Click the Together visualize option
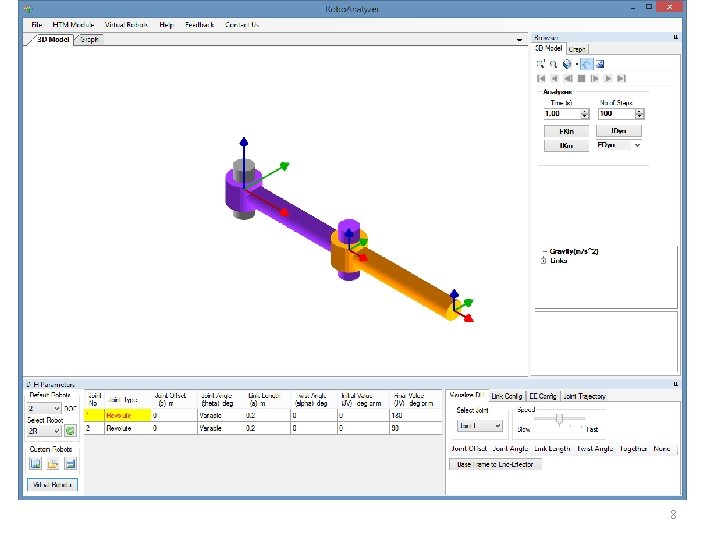 click(x=633, y=449)
